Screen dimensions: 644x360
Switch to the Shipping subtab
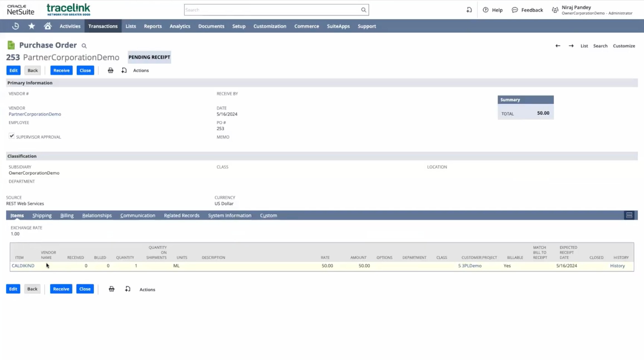(42, 216)
